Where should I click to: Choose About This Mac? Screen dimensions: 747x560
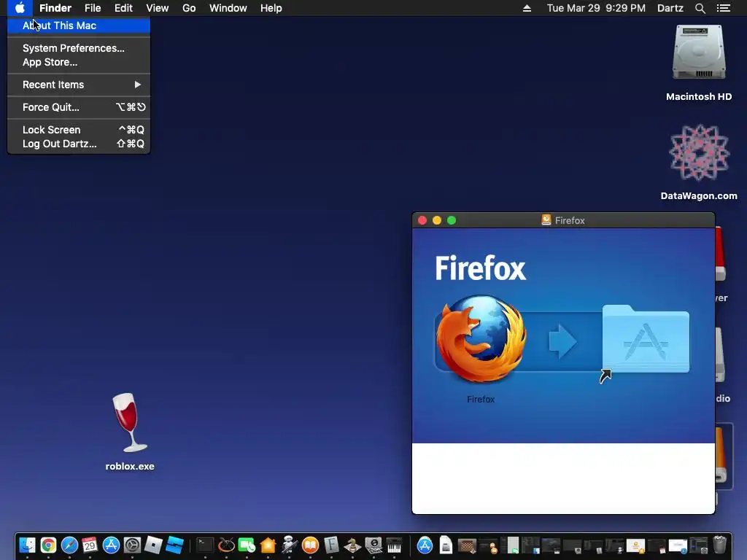[79, 26]
